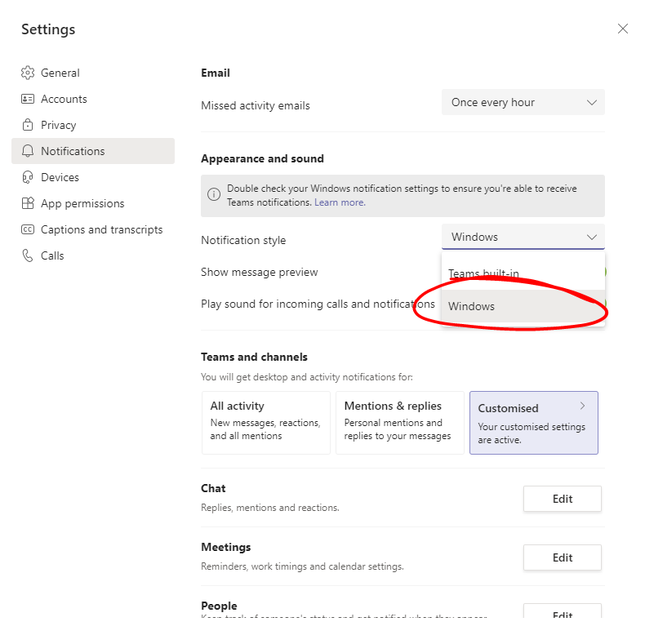Click the App permissions icon
Viewport: 645px width, 644px height.
click(28, 203)
